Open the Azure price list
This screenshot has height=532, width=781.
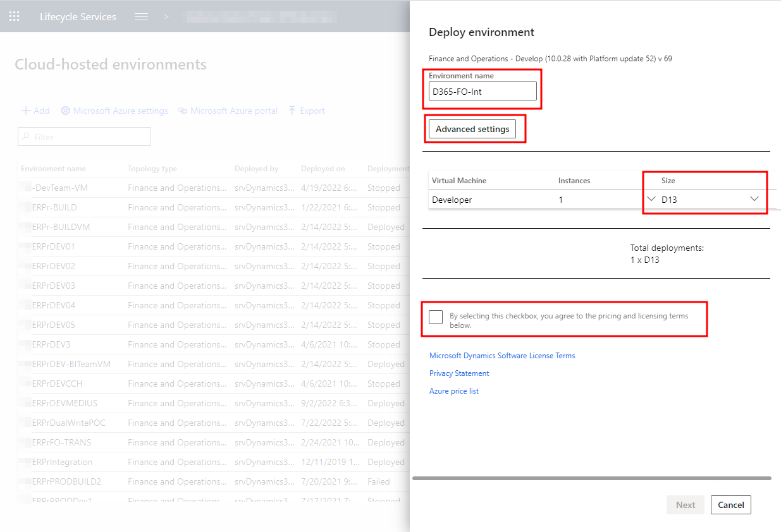[x=455, y=390]
